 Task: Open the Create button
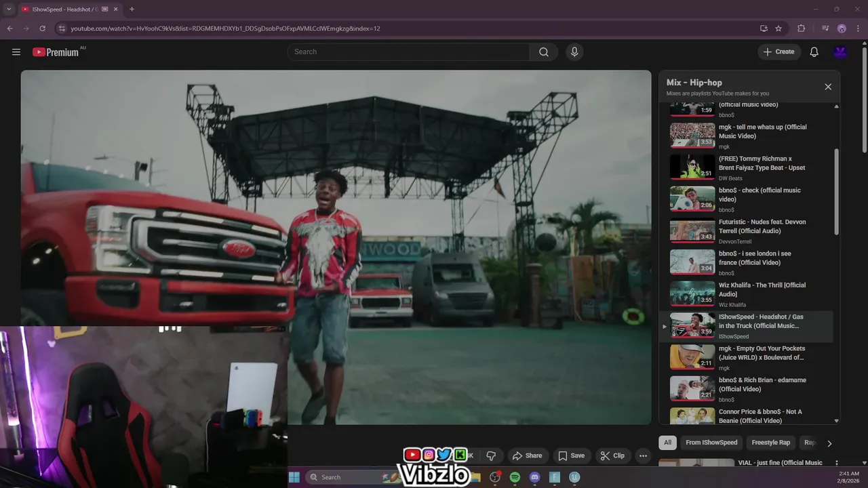pos(778,52)
